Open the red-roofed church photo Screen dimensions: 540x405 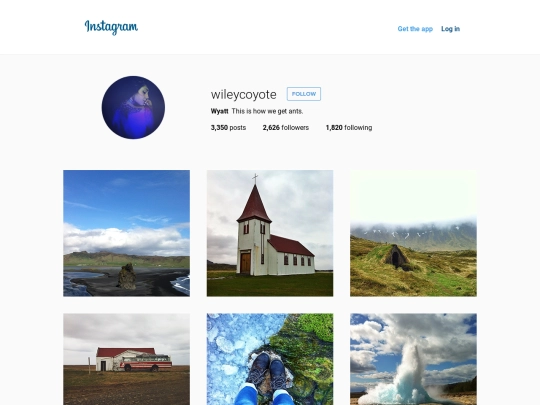[270, 233]
